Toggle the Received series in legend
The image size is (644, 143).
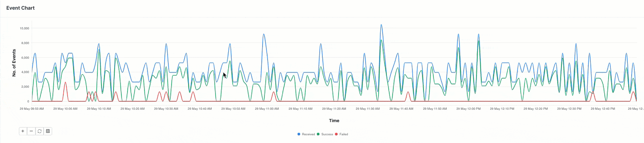[306, 134]
